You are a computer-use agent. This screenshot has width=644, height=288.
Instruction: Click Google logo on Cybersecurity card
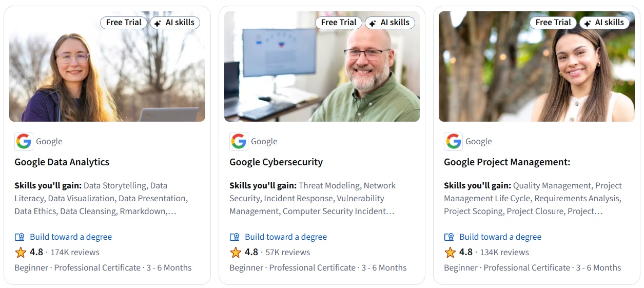(x=239, y=141)
